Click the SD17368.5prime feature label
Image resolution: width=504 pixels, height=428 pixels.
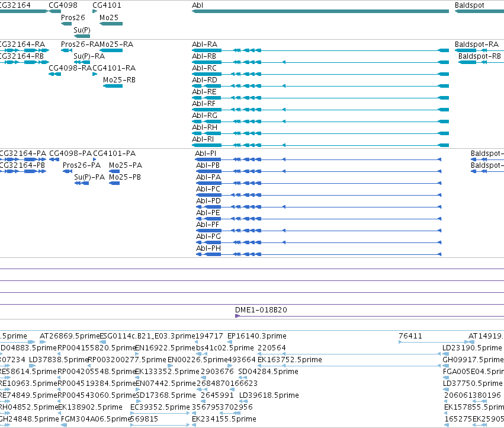coord(166,395)
